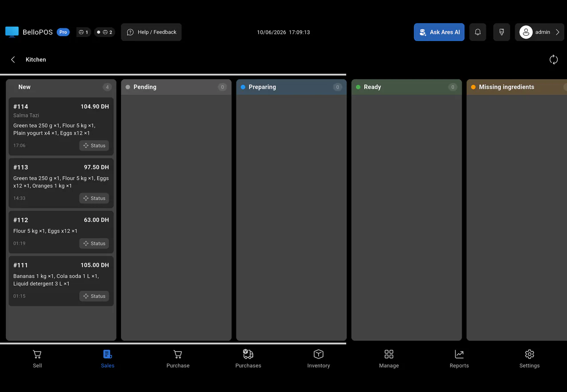This screenshot has height=392, width=567.
Task: Open the Help / Feedback dialog
Action: pyautogui.click(x=152, y=32)
